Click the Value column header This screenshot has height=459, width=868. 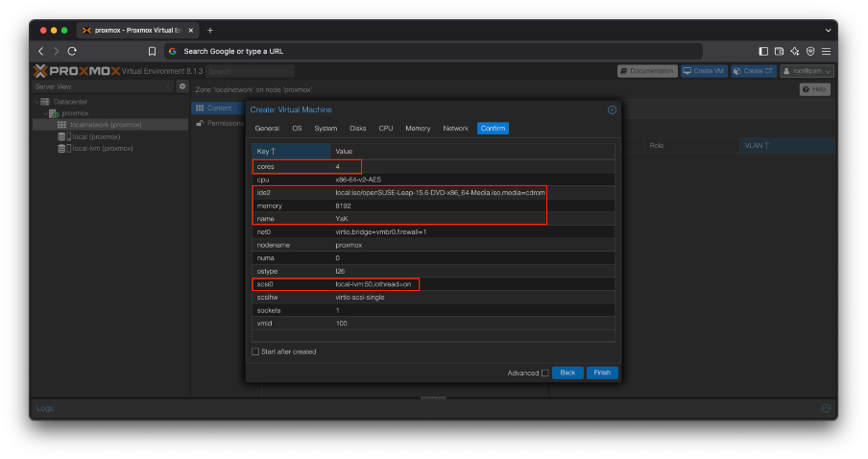coord(472,151)
